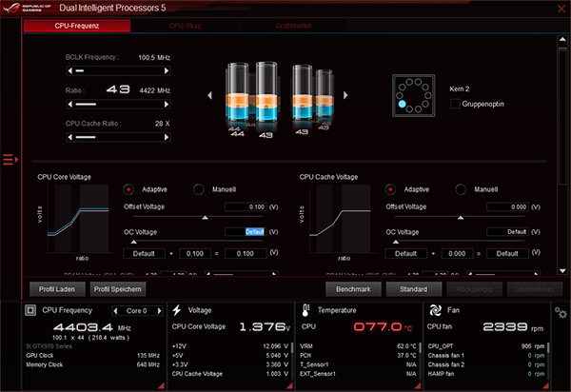Increase CPU Ratio with right arrow
Screen dimensions: 571x392
pyautogui.click(x=167, y=104)
